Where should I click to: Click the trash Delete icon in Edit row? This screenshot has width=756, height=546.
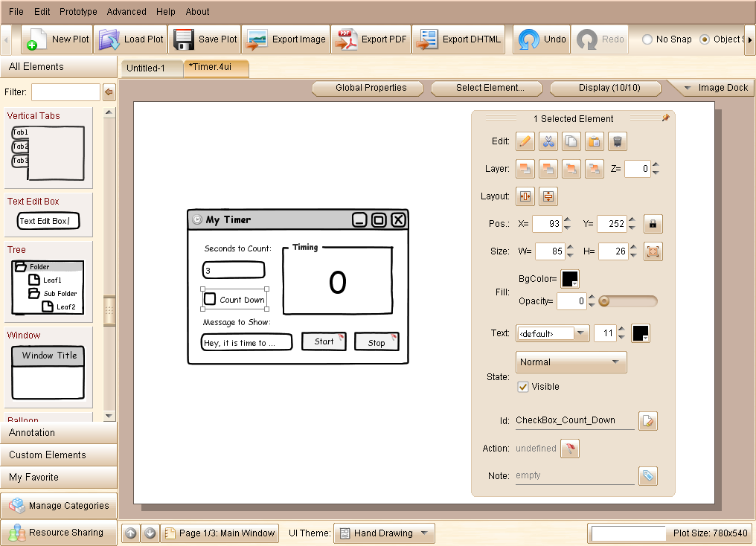(x=617, y=141)
